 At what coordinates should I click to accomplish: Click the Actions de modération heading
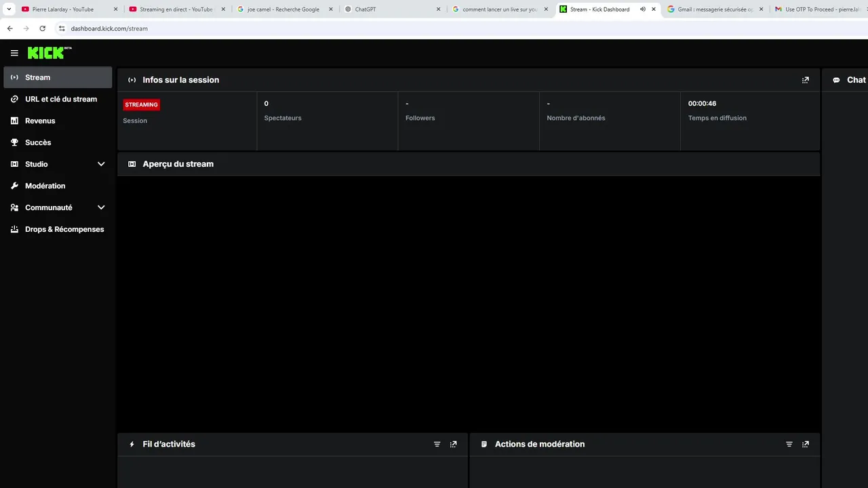coord(540,445)
